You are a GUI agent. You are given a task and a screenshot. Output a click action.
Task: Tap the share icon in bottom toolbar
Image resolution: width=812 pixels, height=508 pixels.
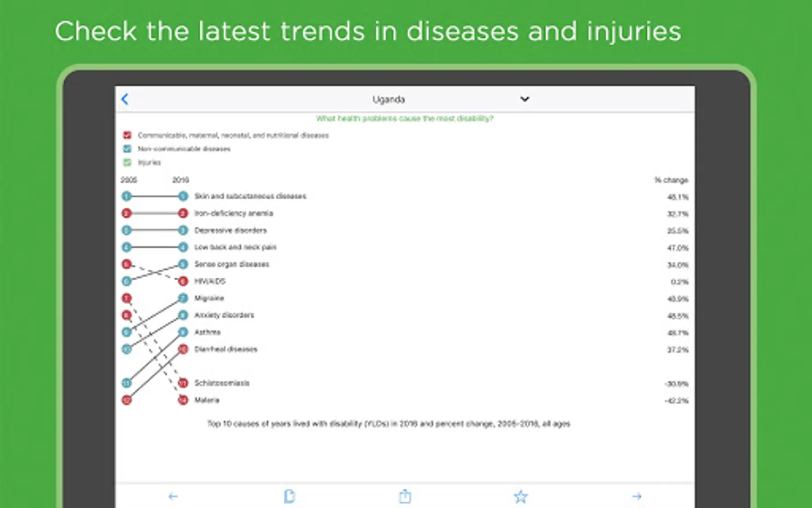(405, 496)
